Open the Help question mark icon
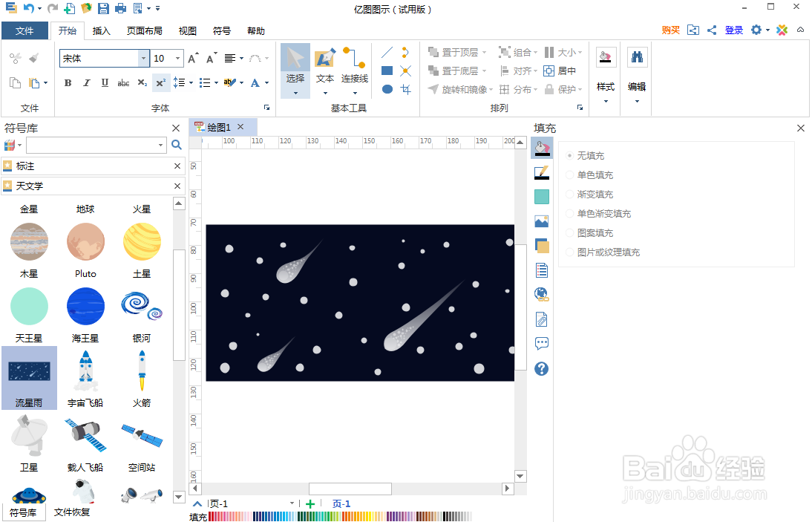The height and width of the screenshot is (522, 812). (542, 369)
